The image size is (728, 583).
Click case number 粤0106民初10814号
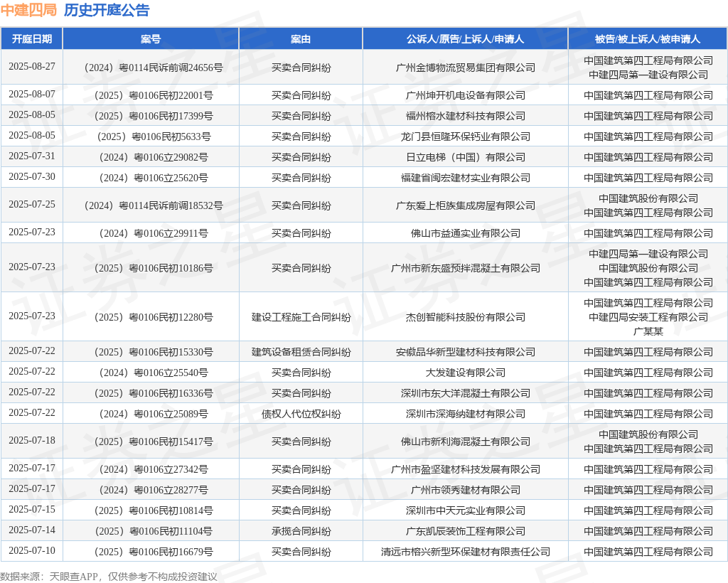[x=154, y=511]
